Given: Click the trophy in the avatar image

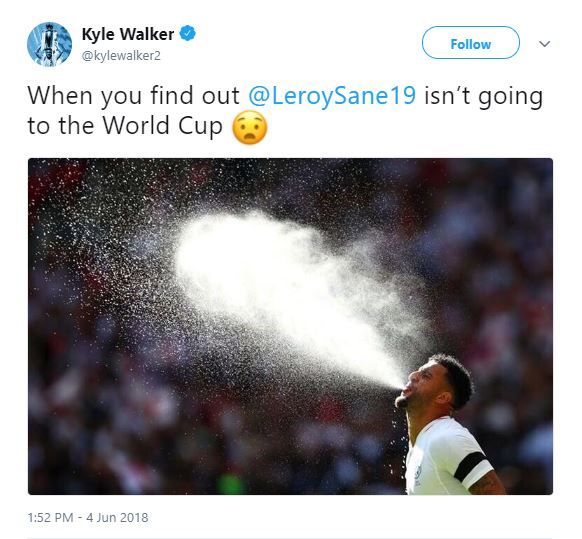Looking at the screenshot, I should (49, 42).
